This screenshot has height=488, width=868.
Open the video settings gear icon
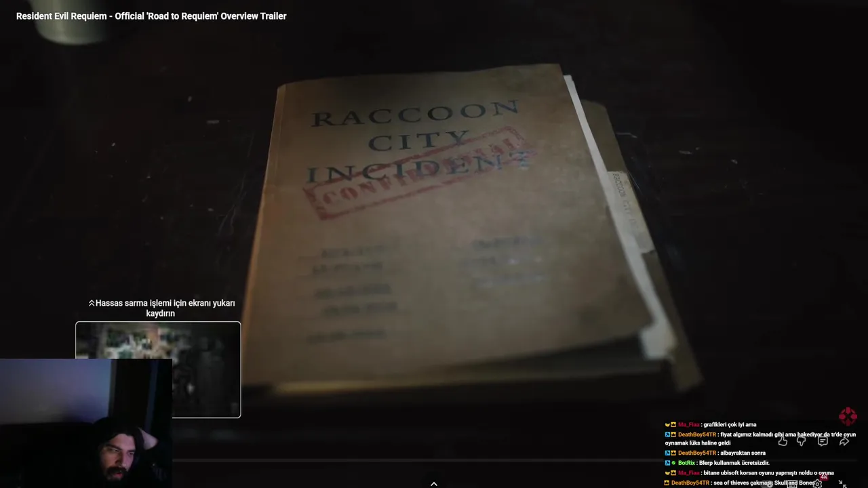818,483
